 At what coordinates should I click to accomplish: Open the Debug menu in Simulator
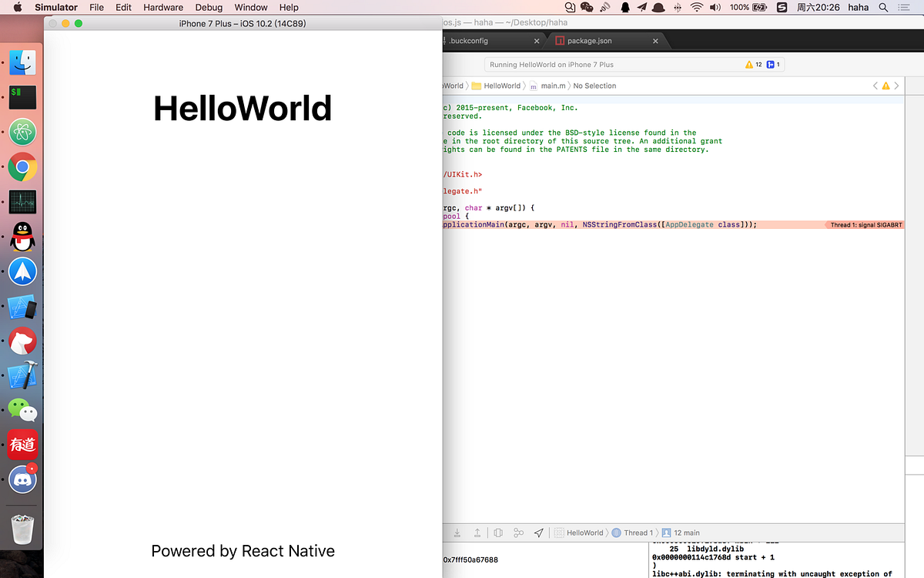(x=209, y=7)
